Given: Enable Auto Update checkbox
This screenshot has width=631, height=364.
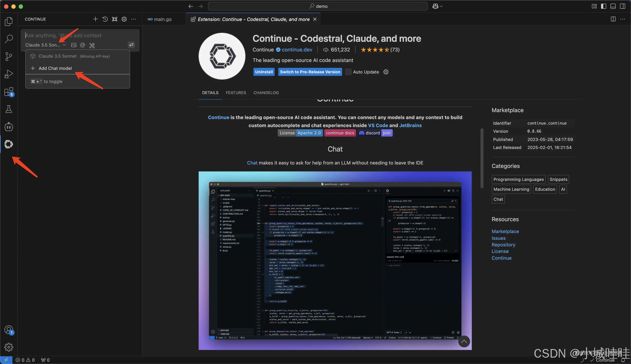Looking at the screenshot, I should 348,72.
